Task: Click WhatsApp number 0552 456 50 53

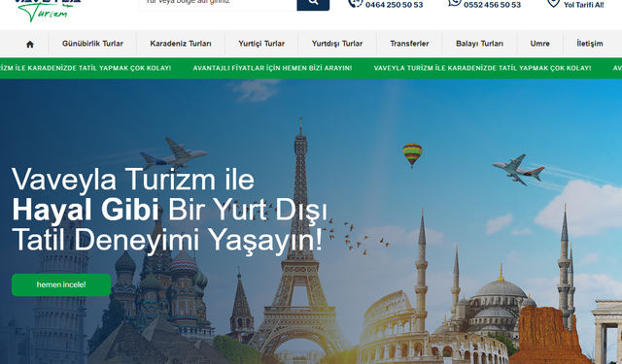Action: coord(493,5)
